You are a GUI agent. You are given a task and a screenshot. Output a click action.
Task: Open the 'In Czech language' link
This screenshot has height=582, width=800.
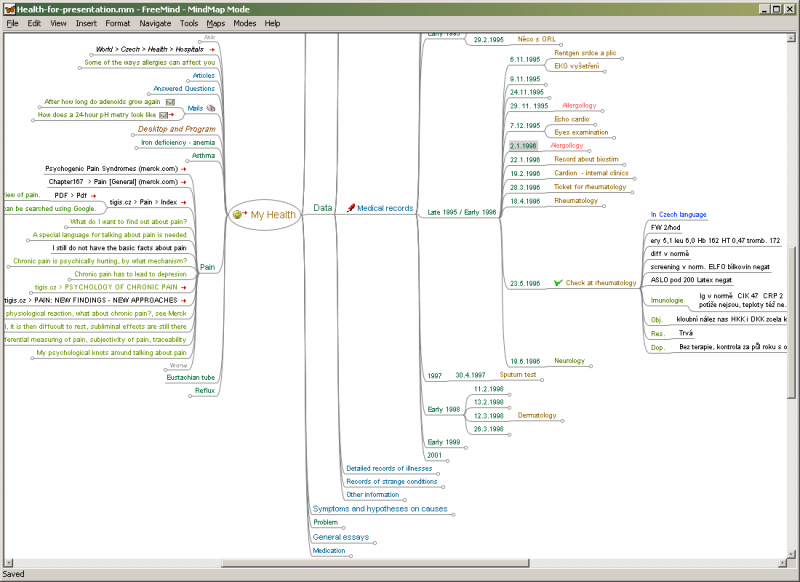[678, 214]
